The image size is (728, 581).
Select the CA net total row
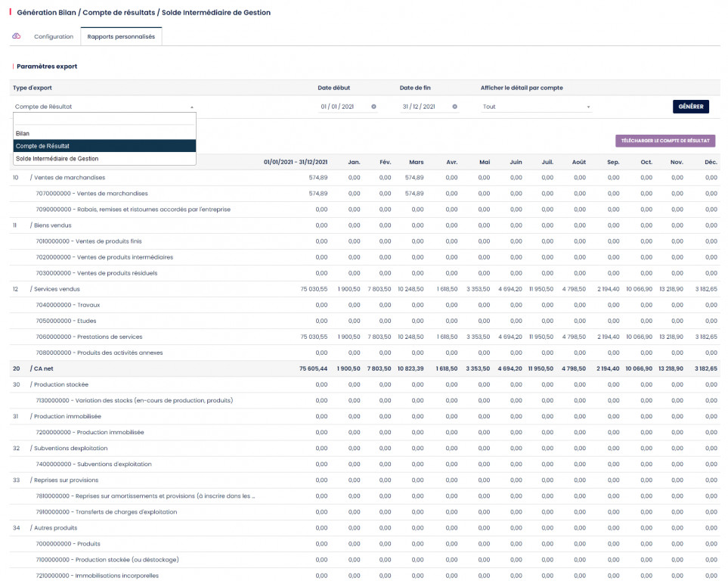43,368
